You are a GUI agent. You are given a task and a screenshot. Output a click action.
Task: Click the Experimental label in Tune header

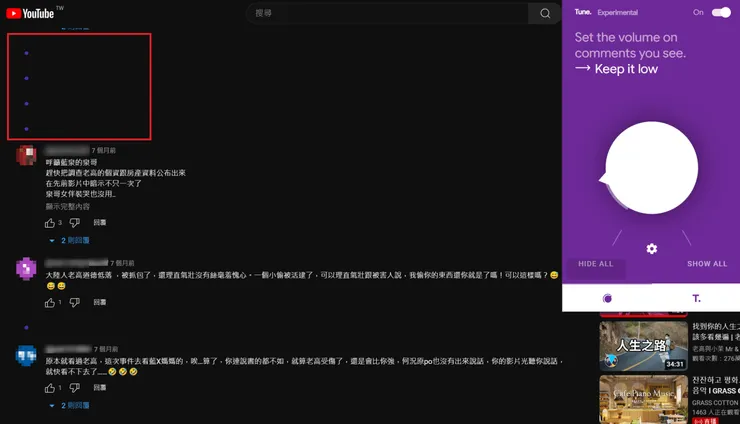click(x=617, y=13)
